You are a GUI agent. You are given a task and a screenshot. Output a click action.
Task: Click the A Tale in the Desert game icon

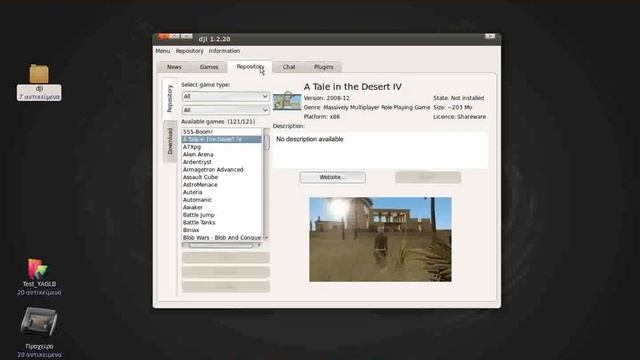pyautogui.click(x=287, y=102)
